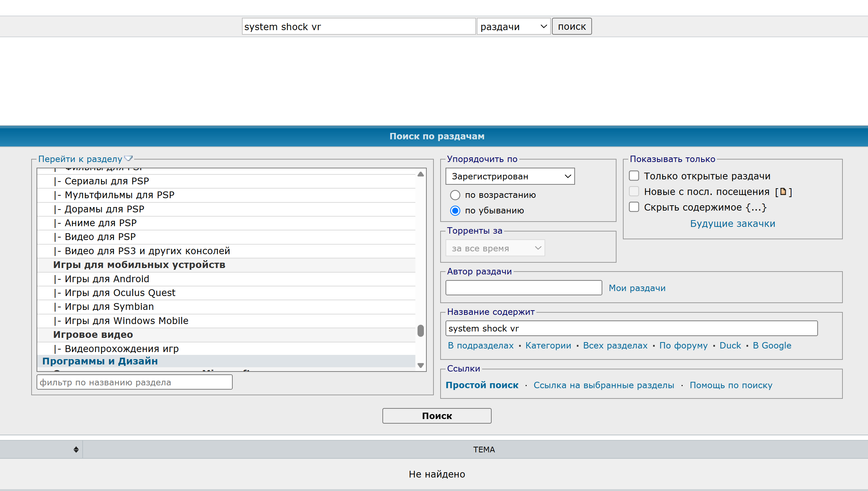
Task: Click the section list scrollbar thumb
Action: click(421, 330)
